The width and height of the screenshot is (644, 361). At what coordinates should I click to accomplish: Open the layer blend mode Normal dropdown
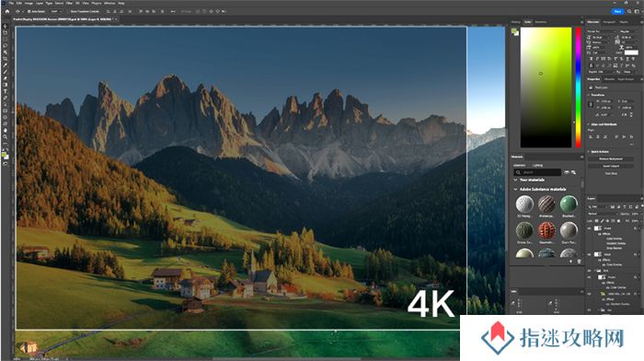(x=603, y=214)
